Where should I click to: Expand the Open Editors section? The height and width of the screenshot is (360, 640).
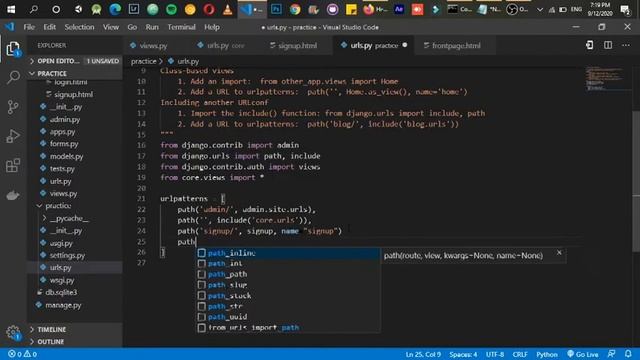[75, 61]
